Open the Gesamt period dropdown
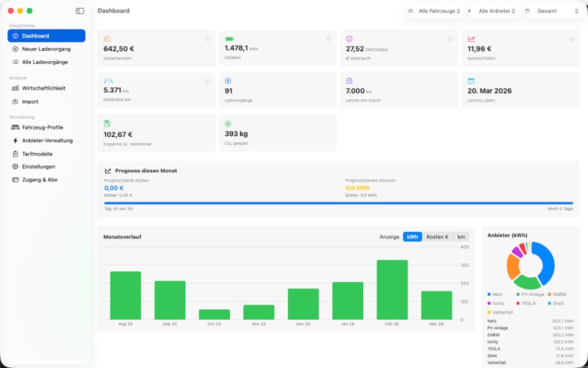Viewport: 588px width, 368px height. 558,11
